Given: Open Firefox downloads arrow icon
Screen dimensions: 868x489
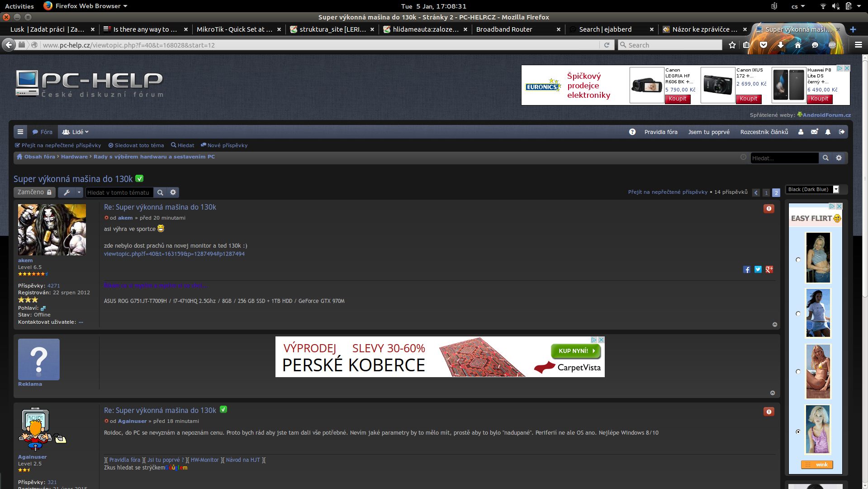Looking at the screenshot, I should pos(781,45).
